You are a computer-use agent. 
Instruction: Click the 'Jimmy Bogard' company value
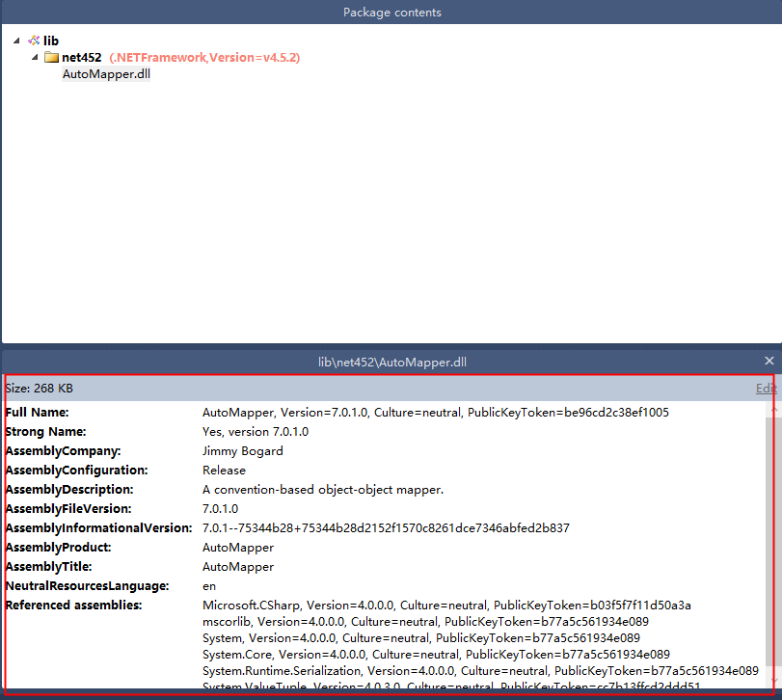242,451
